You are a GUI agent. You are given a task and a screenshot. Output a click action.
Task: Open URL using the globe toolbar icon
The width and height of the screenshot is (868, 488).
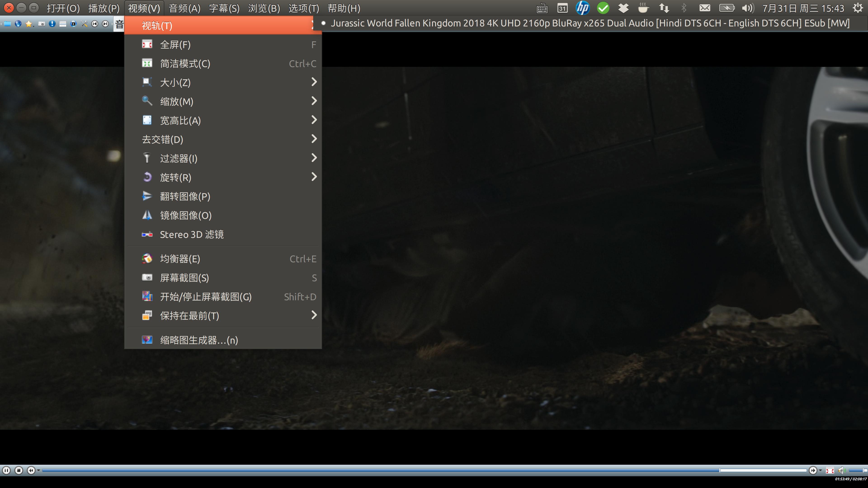pos(18,24)
